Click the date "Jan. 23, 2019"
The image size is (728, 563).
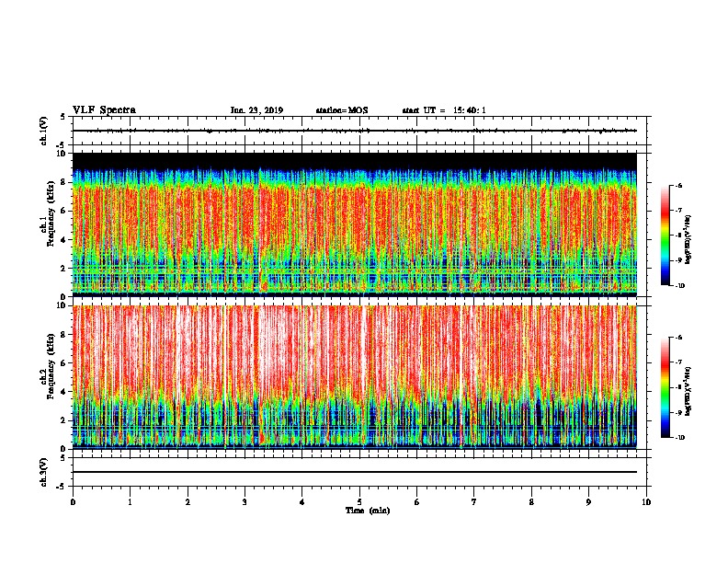click(256, 110)
